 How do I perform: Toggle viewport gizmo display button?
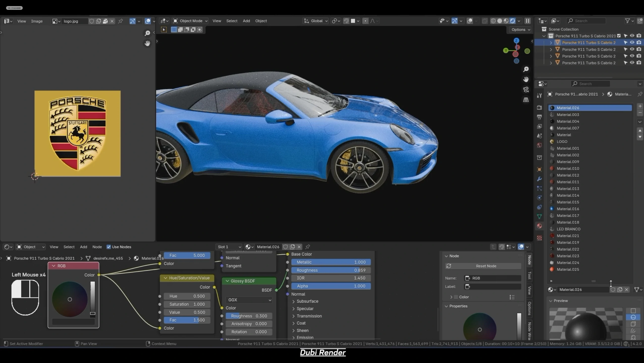point(454,21)
